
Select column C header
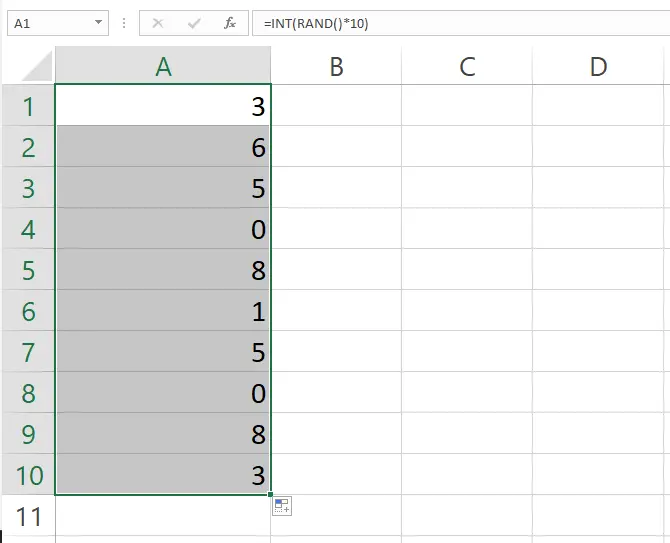(467, 66)
